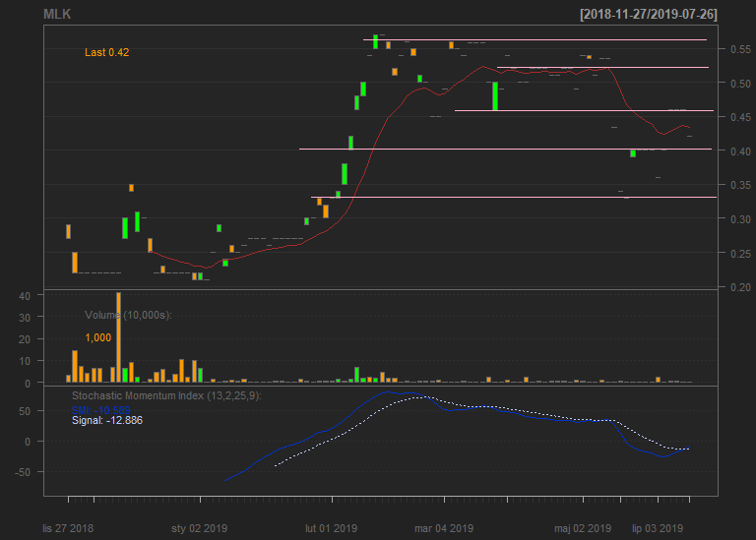756x540 pixels.
Task: Click the 10 volume axis label
Action: click(25, 361)
